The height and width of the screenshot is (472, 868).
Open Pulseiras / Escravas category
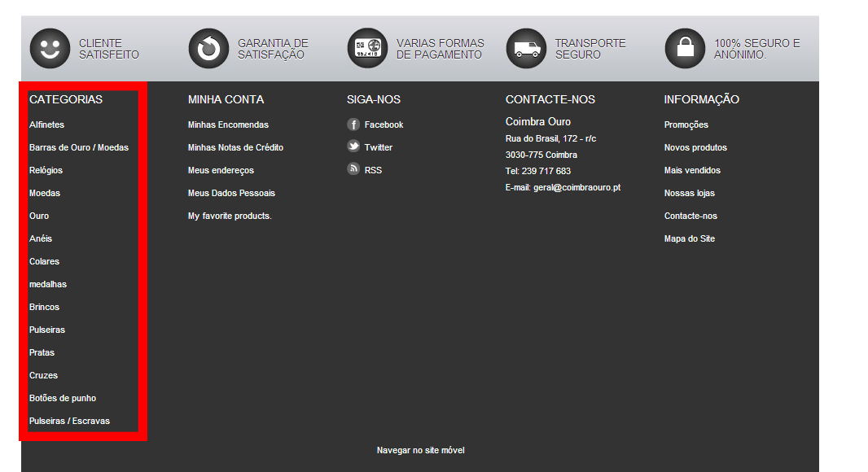click(x=69, y=421)
